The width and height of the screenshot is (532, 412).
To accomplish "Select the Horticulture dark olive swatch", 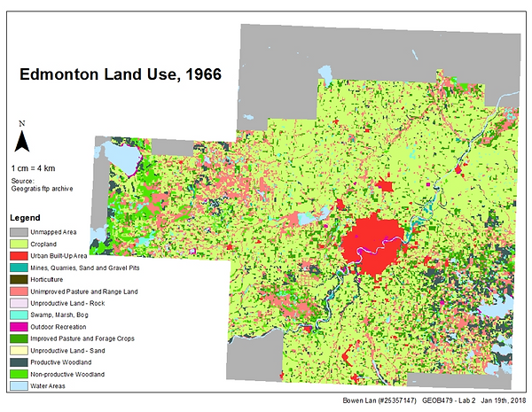I will (x=19, y=280).
